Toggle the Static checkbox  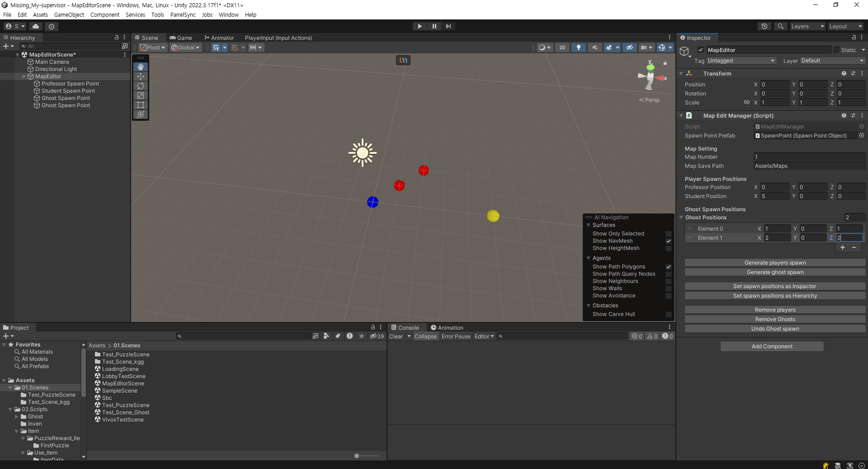[x=836, y=50]
